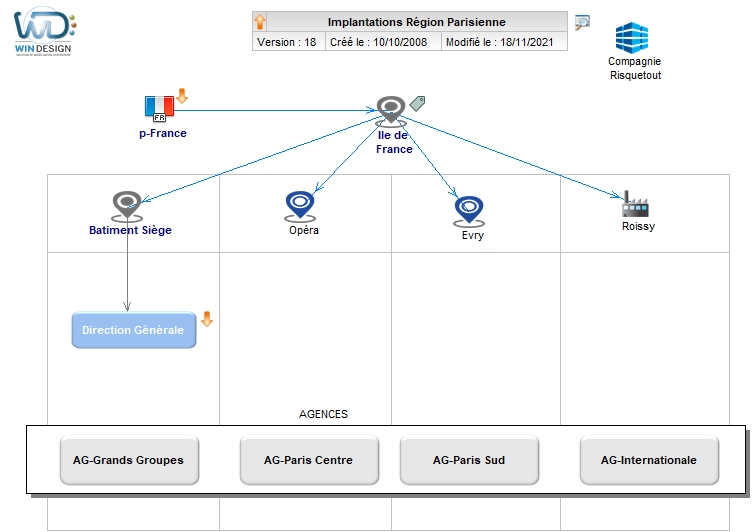Click the AG-Internationale box
The width and height of the screenshot is (752, 532).
coord(648,460)
